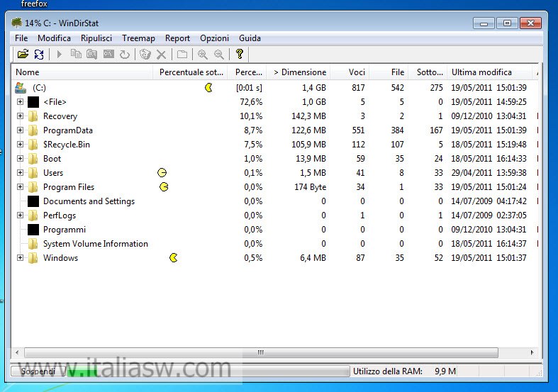Sort by the File column header
Viewport: 558px width, 392px height.
(x=389, y=72)
